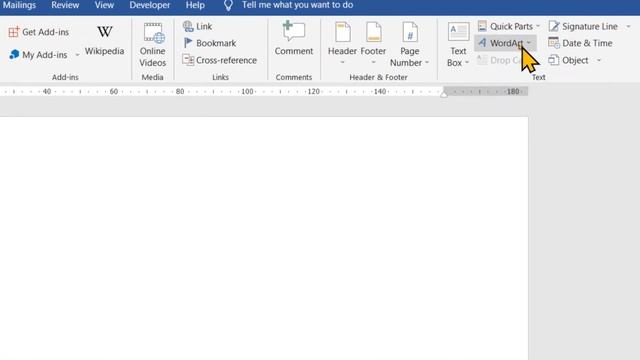The image size is (640, 360).
Task: Expand the Signature Line dropdown arrow
Action: [x=629, y=26]
